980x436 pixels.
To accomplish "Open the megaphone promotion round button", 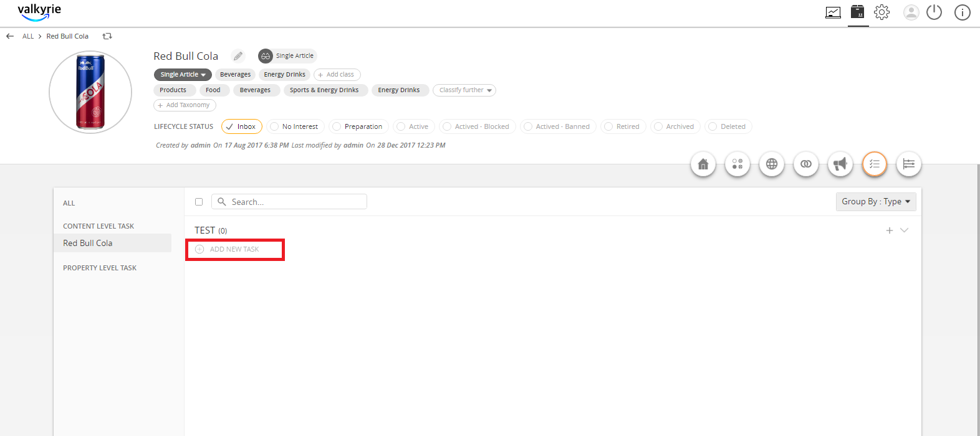I will click(840, 164).
